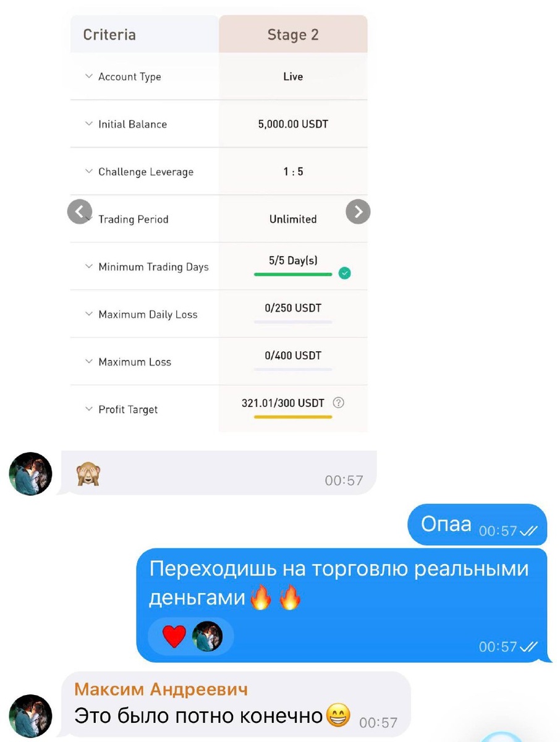Click the monkey emoji message
Viewport: 560px width, 742px height.
pyautogui.click(x=219, y=472)
